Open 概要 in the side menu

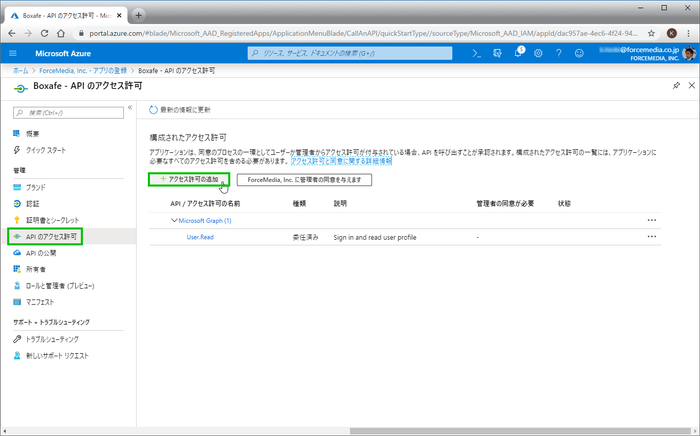click(32, 134)
